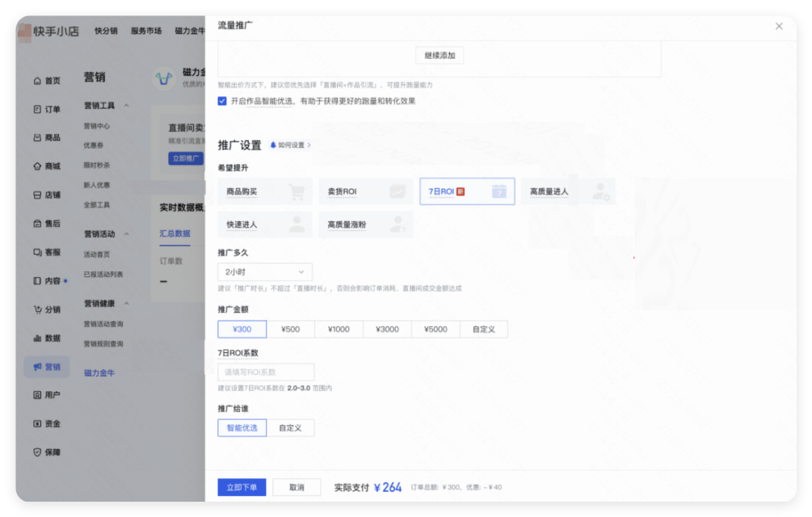Choose the ¥500 promotion amount option

pyautogui.click(x=291, y=329)
